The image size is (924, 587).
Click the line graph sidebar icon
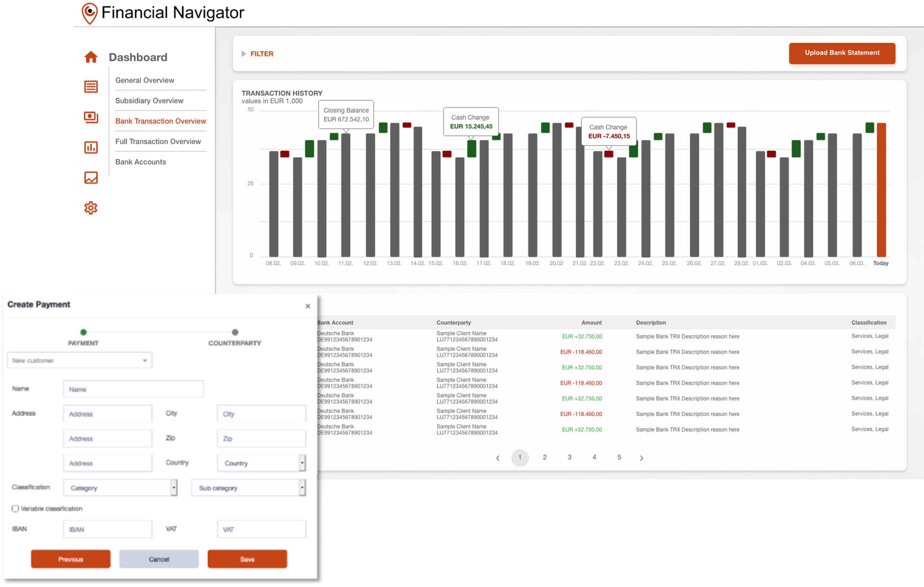(x=91, y=178)
